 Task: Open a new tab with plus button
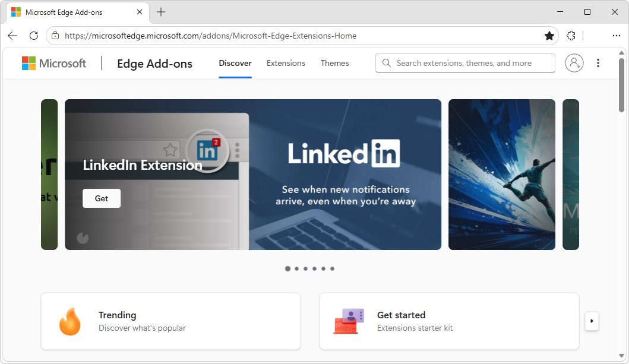161,12
